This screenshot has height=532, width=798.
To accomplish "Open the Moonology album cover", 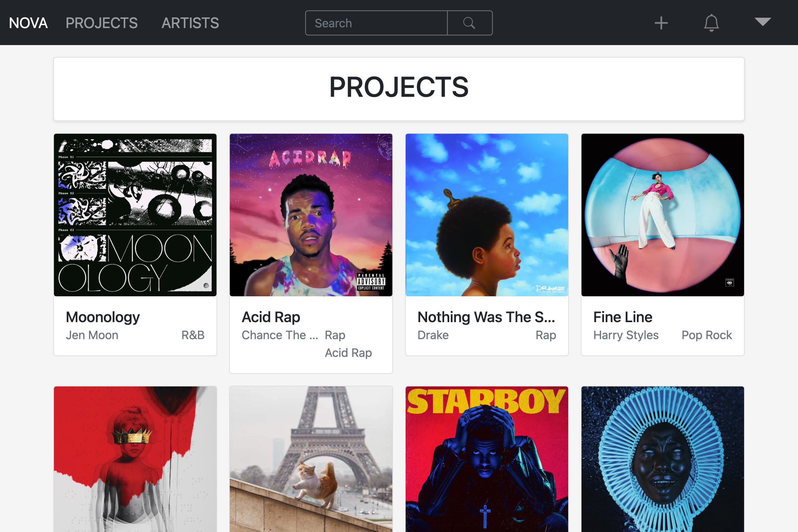I will click(x=135, y=215).
